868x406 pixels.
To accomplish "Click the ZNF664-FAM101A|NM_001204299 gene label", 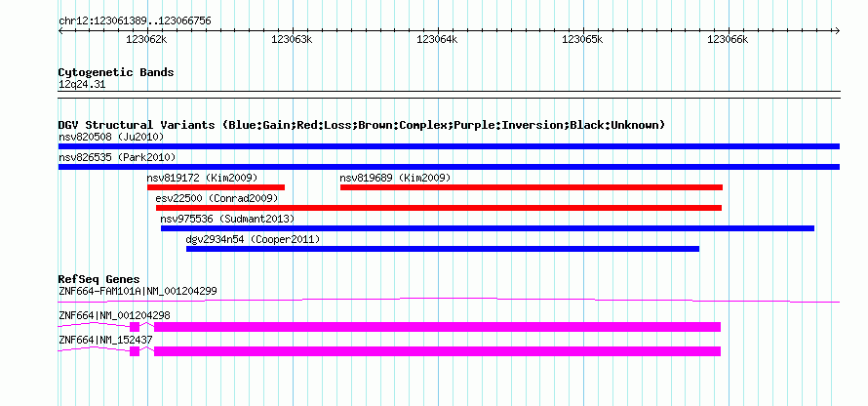I will (138, 291).
